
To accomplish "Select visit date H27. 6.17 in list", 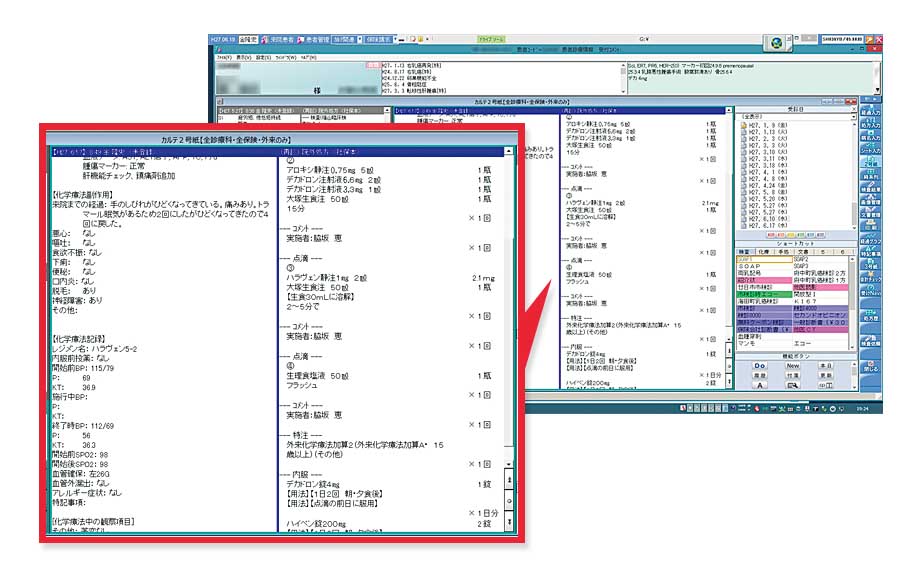I will (762, 225).
